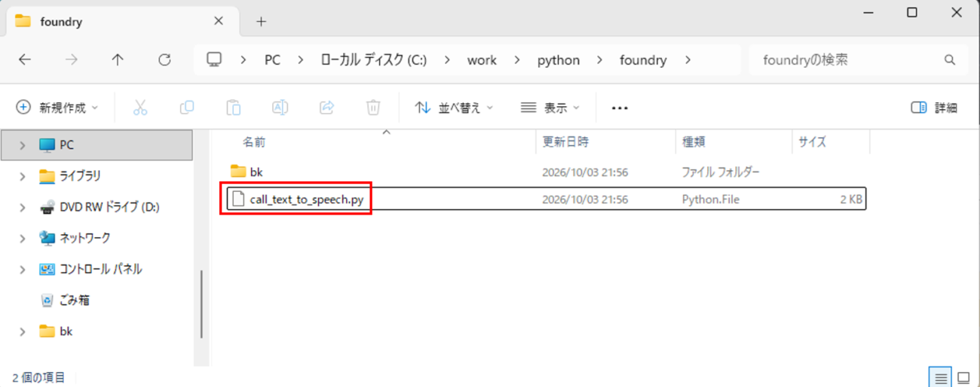
Task: Click the bk folder icon in file list
Action: click(238, 172)
